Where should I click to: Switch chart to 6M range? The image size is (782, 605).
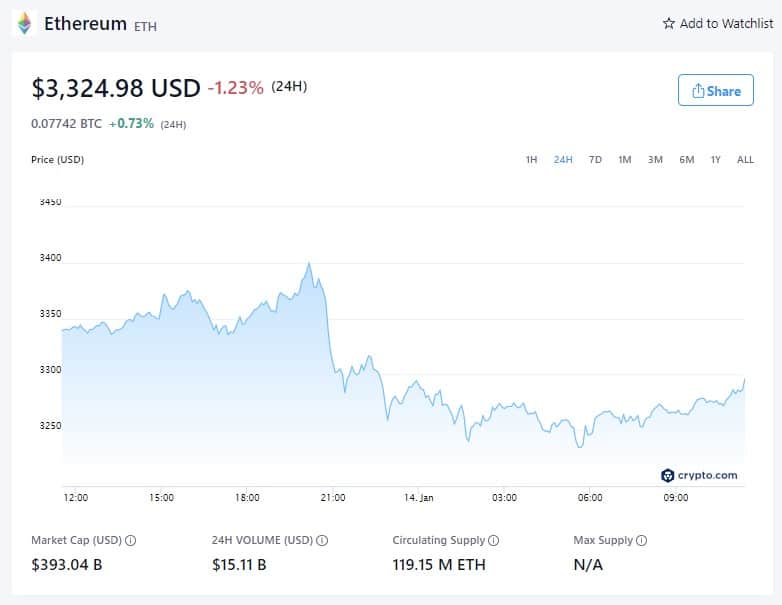pyautogui.click(x=687, y=160)
